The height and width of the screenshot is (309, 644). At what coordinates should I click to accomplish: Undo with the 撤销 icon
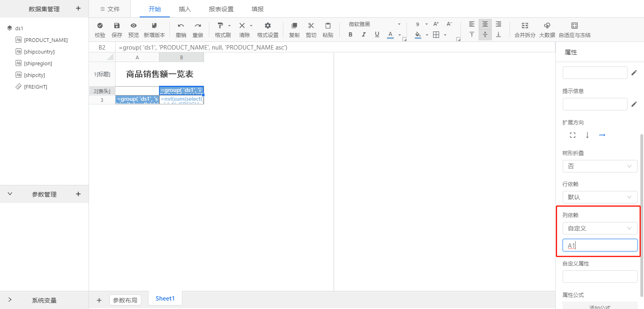[x=181, y=25]
